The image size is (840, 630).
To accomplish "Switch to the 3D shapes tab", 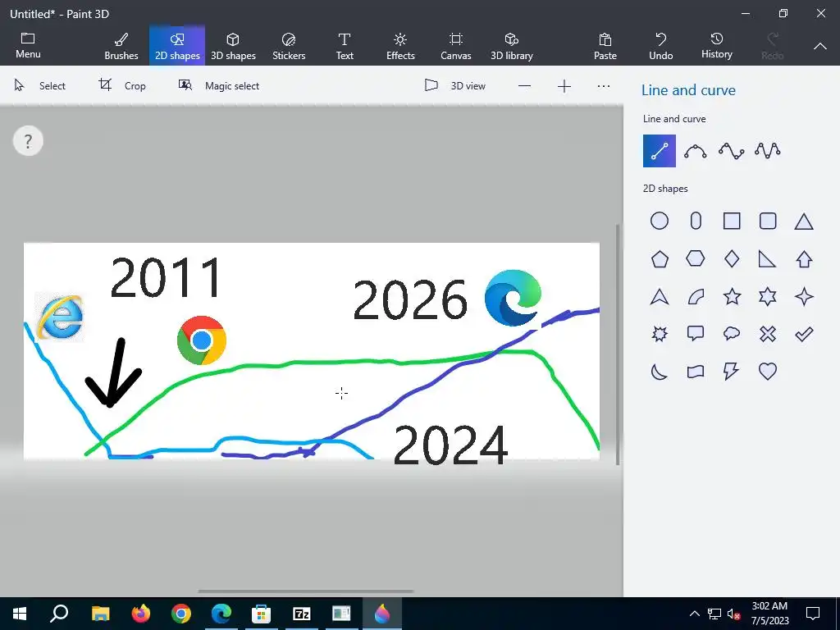I will pos(233,45).
